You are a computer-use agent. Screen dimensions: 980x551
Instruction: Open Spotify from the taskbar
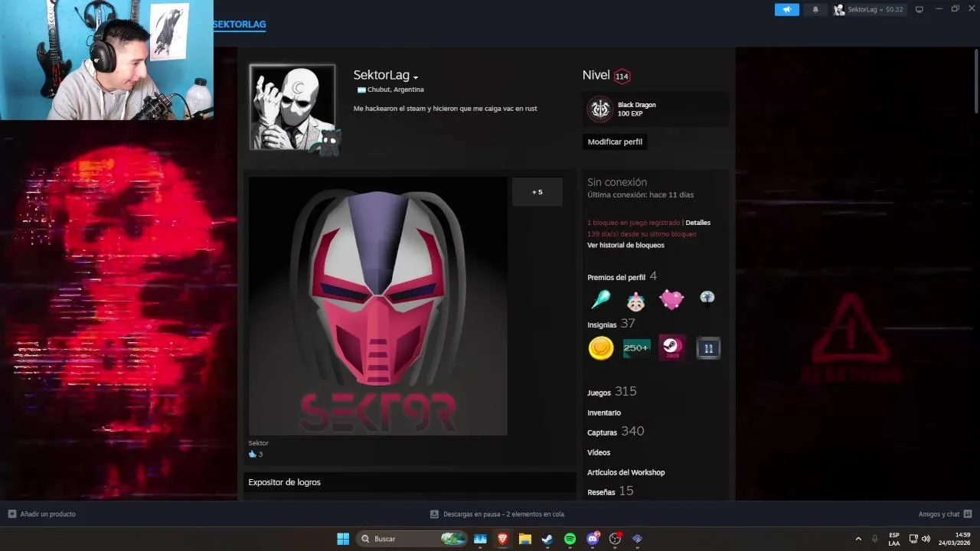570,539
